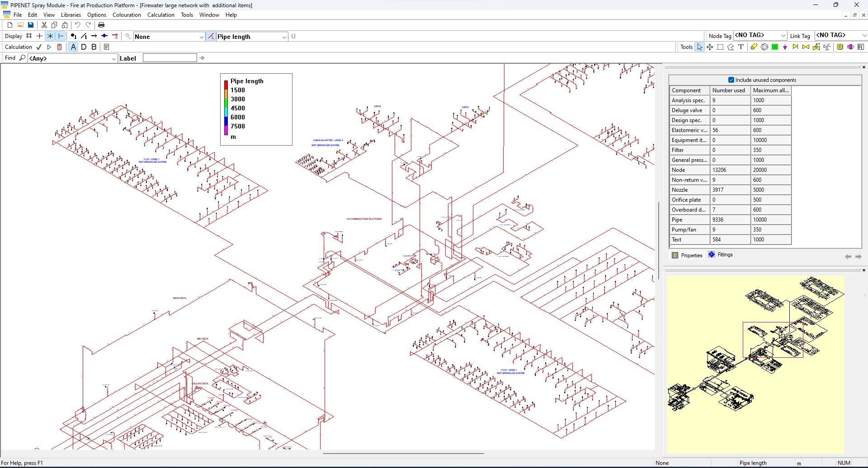Open the Libraries menu

pyautogui.click(x=71, y=15)
